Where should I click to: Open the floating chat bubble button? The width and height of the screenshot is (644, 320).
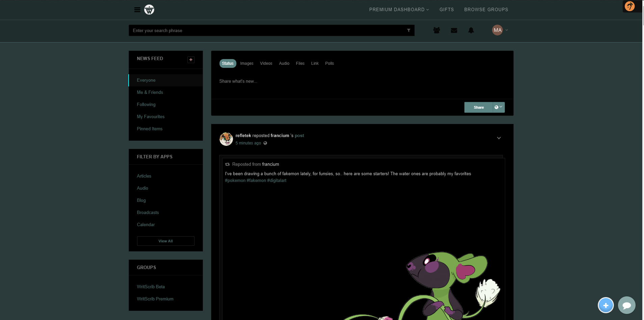pyautogui.click(x=627, y=305)
